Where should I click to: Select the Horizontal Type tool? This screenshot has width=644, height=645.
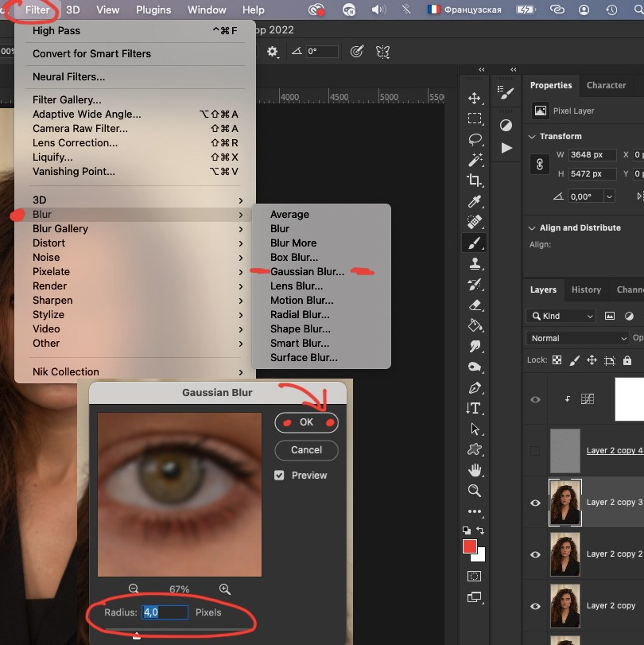pos(473,408)
